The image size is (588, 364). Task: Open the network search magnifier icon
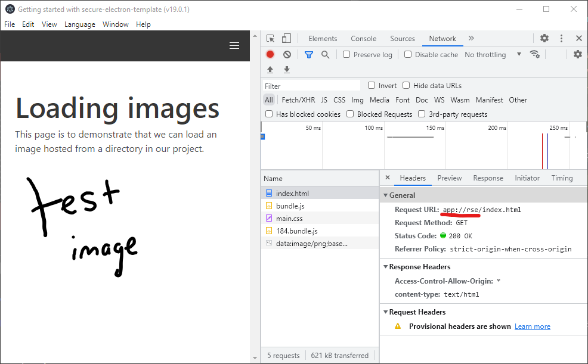tap(325, 54)
